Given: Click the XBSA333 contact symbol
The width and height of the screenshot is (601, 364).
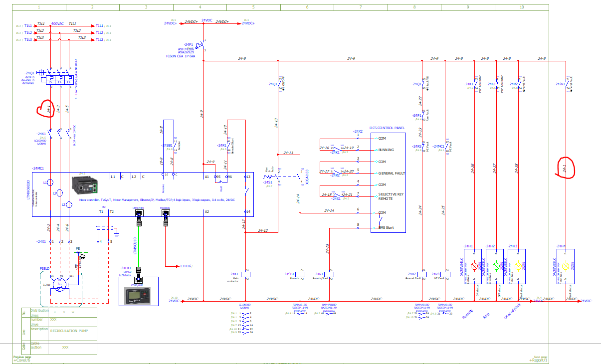Looking at the screenshot, I should coord(299,176).
